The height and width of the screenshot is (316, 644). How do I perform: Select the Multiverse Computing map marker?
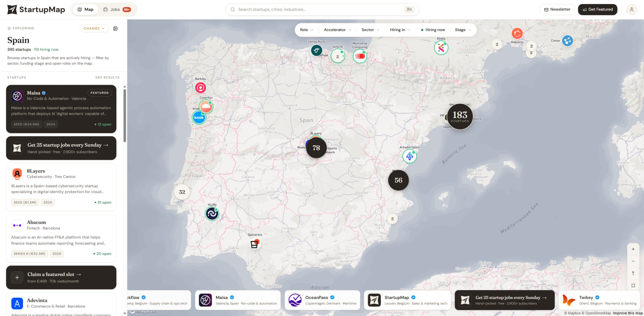point(360,56)
